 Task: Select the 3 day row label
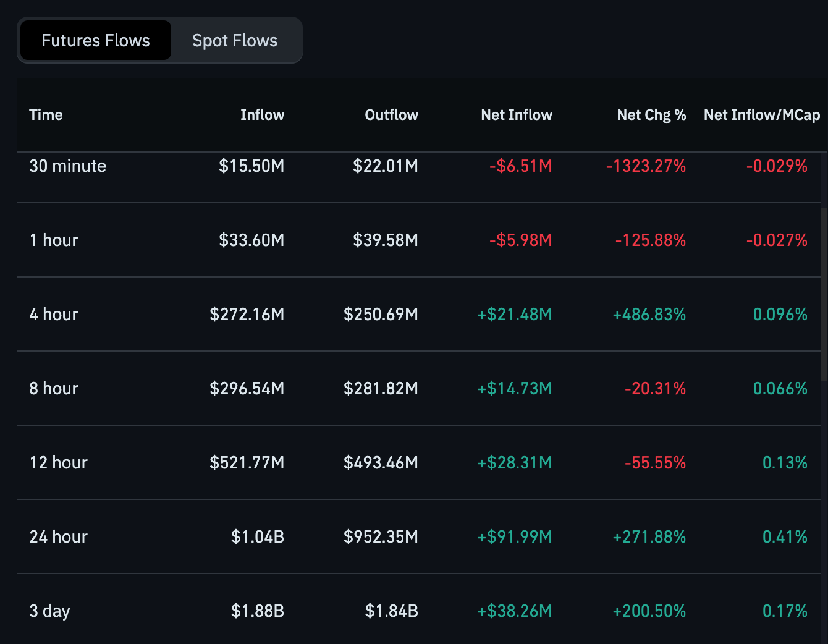[50, 611]
